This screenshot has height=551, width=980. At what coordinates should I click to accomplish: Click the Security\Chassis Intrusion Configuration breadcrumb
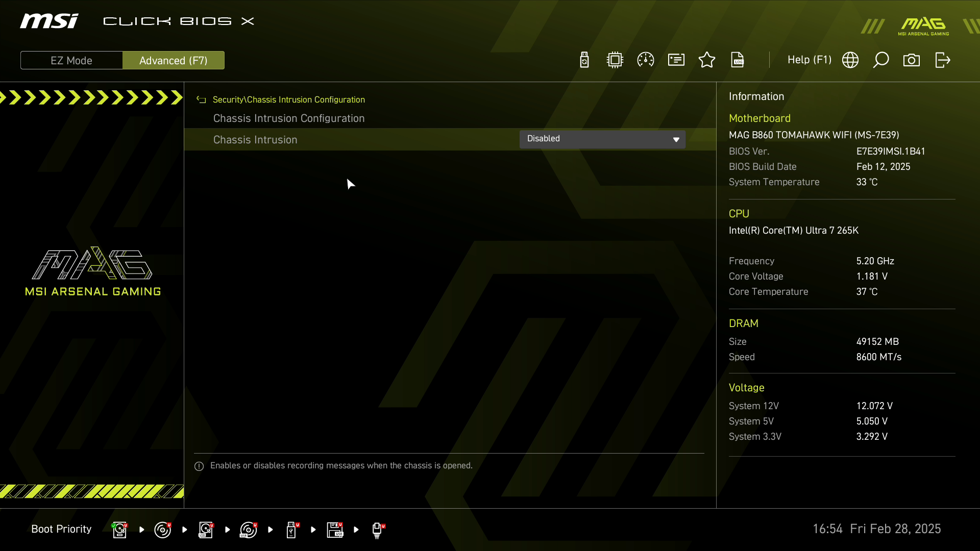[288, 100]
